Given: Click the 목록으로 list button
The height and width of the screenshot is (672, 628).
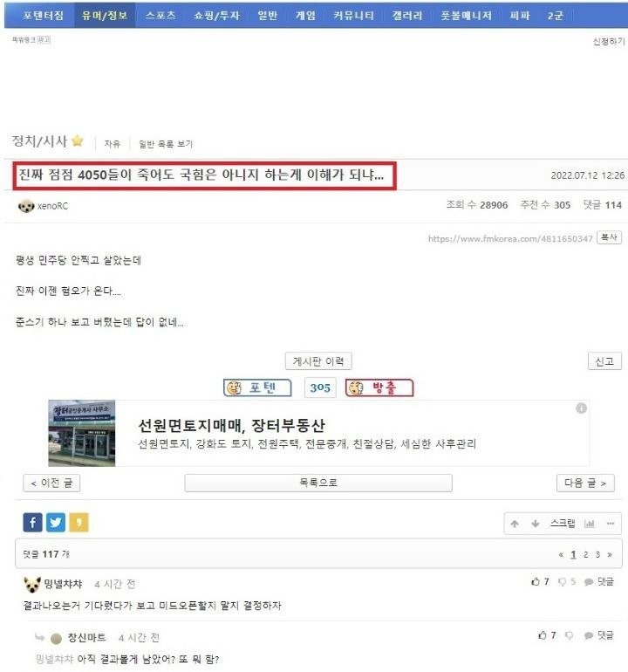Looking at the screenshot, I should pyautogui.click(x=318, y=483).
